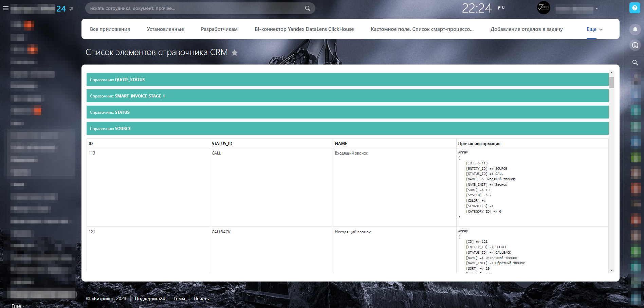
Task: Click the scrollbar down arrow in the list
Action: click(x=611, y=270)
